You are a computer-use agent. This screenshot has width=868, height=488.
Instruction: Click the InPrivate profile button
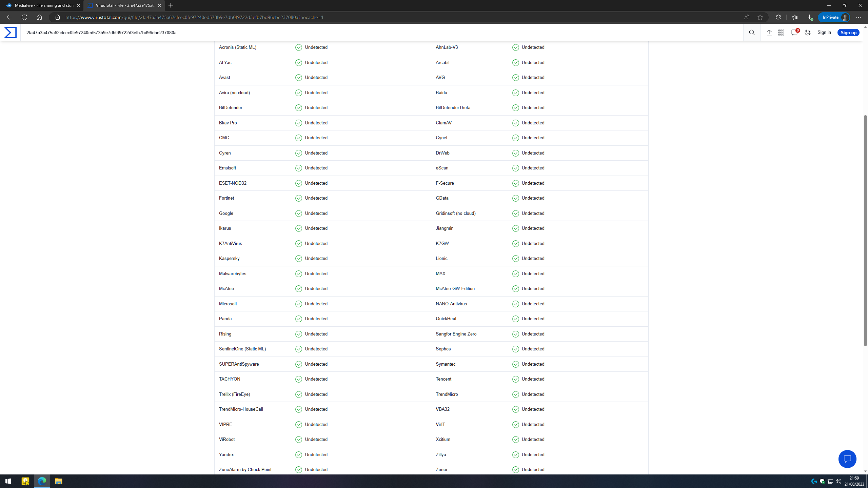coord(834,17)
